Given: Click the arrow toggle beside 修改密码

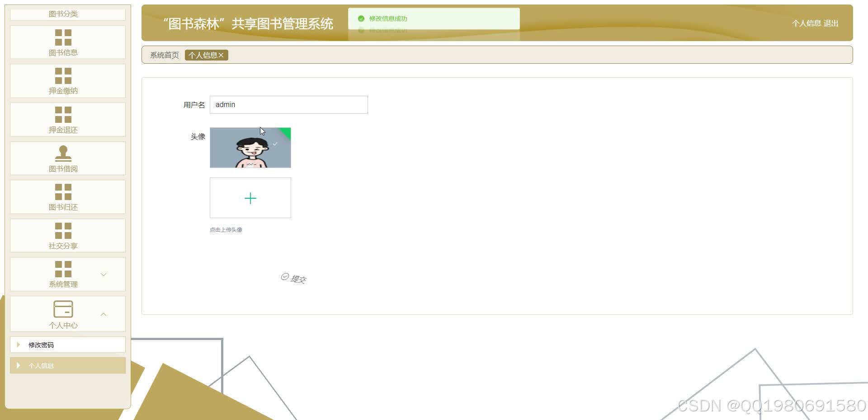Looking at the screenshot, I should click(19, 345).
